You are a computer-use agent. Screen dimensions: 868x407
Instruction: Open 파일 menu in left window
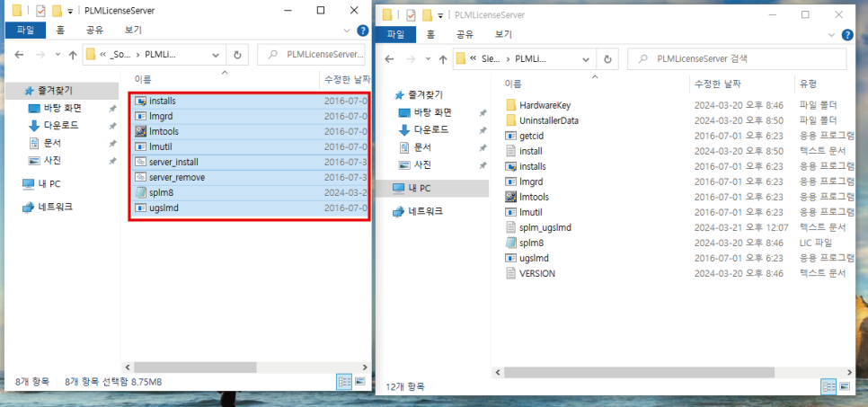(x=25, y=30)
